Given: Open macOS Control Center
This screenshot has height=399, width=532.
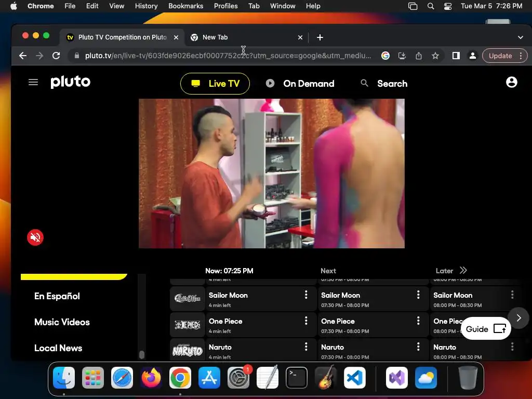Looking at the screenshot, I should click(x=447, y=6).
